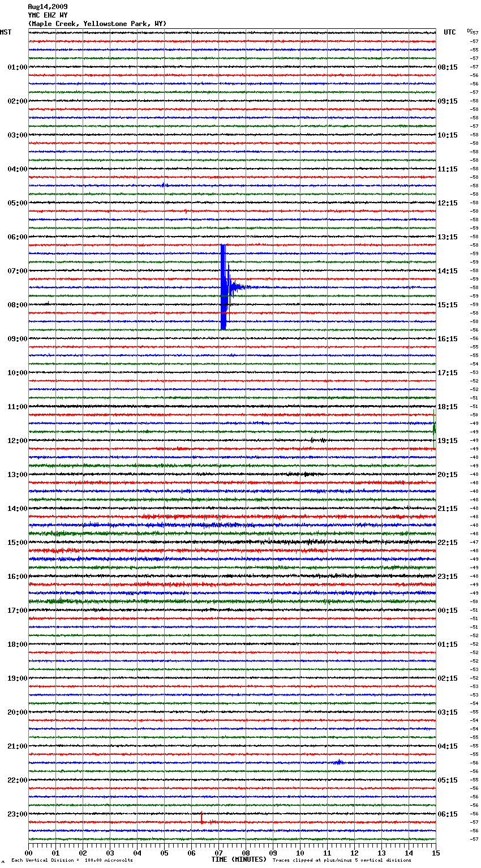481x868 pixels.
Task: Choose the 17:15 UTC time label
Action: [448, 373]
